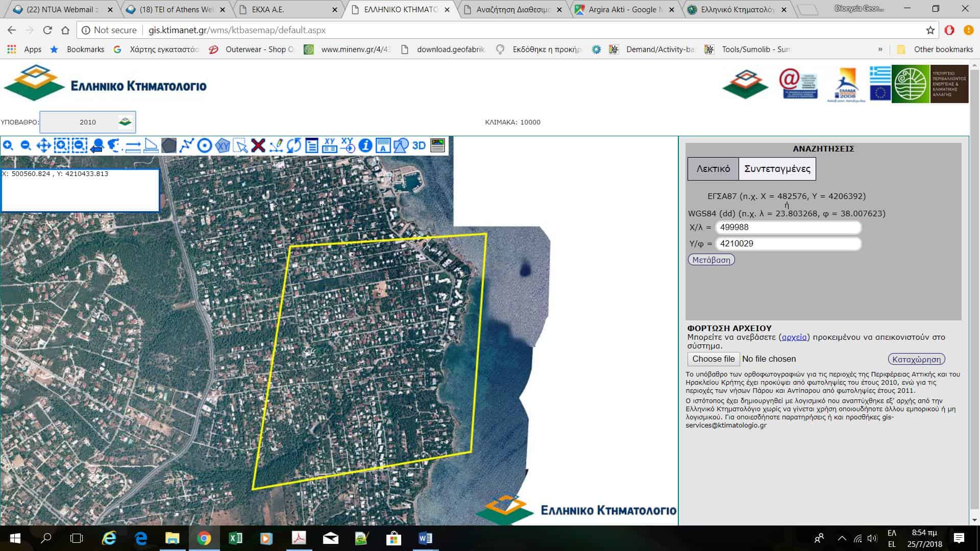Viewport: 980px width, 551px height.
Task: Open the blue info identify tool
Action: click(365, 146)
